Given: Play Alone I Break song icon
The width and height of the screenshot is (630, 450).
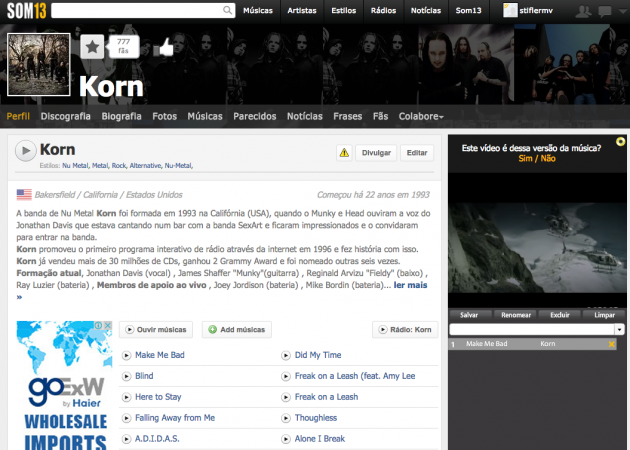Looking at the screenshot, I should (286, 439).
